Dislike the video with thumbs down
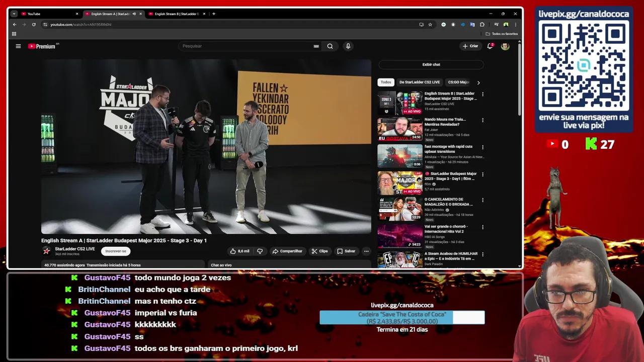This screenshot has width=644, height=362. coord(260,251)
